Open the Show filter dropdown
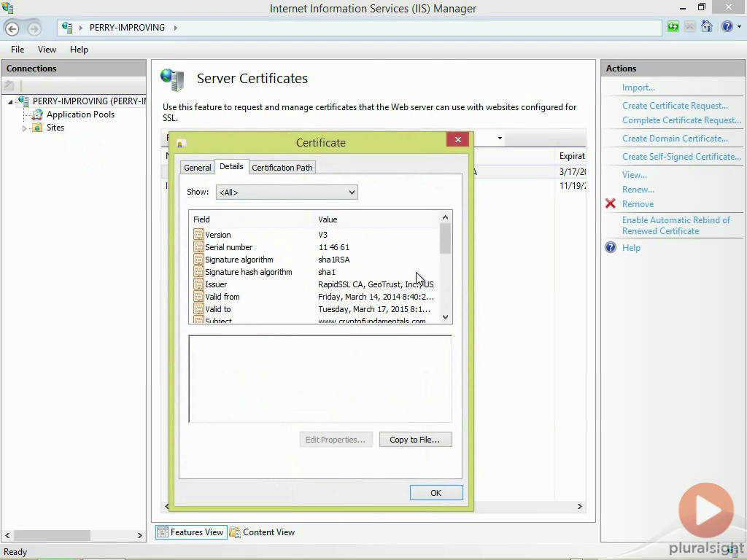Viewport: 747px width, 560px height. click(x=287, y=192)
